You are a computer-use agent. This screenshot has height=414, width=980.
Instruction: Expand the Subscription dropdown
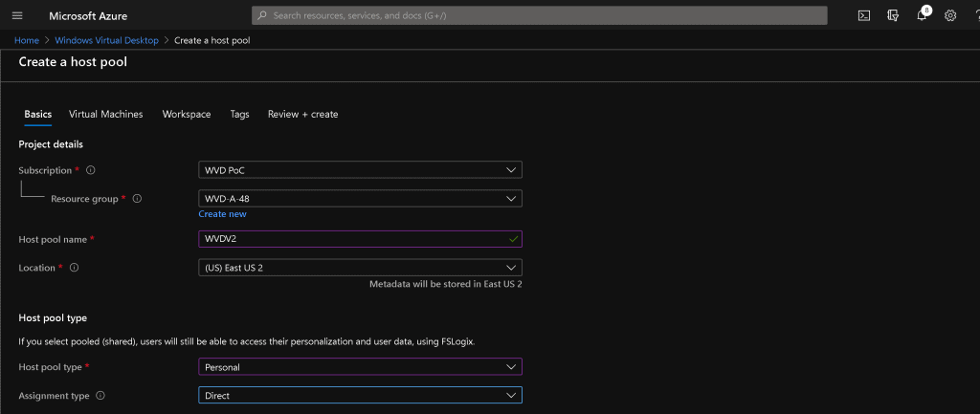pyautogui.click(x=360, y=170)
